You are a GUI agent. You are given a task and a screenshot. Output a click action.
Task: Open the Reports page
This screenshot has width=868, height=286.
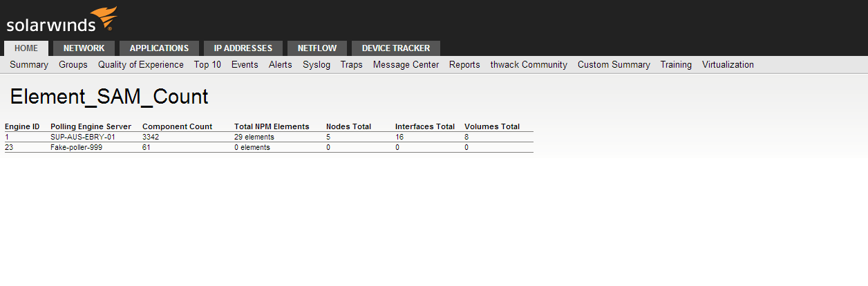tap(464, 65)
